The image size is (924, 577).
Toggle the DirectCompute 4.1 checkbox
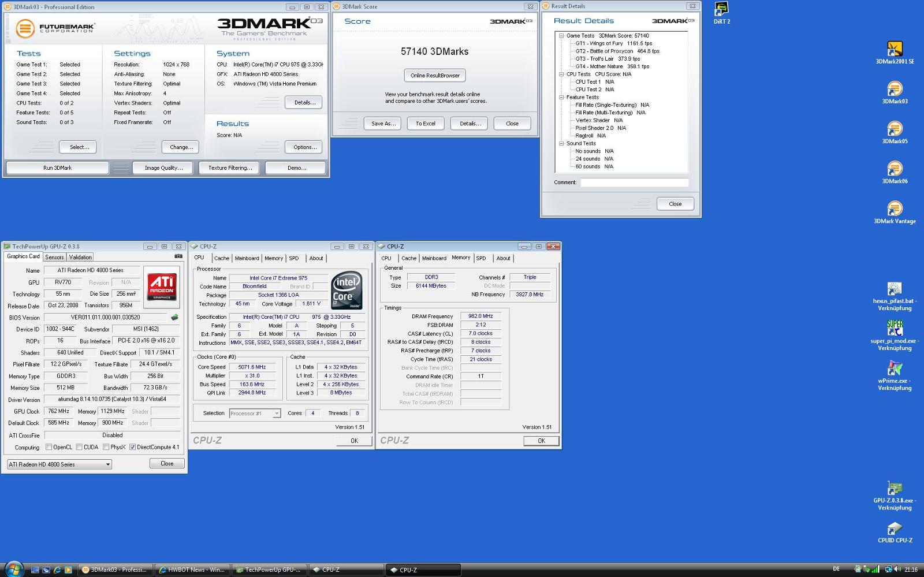point(132,447)
